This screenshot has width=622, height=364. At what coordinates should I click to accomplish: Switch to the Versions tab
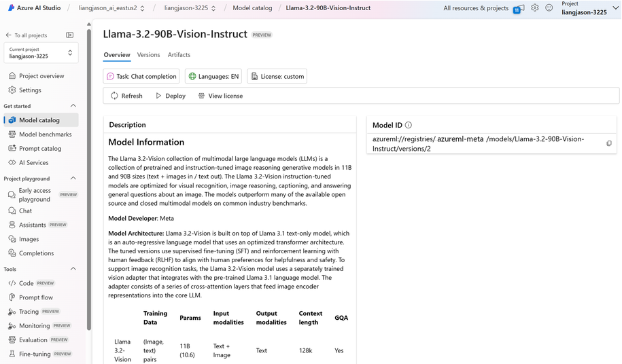pos(148,54)
